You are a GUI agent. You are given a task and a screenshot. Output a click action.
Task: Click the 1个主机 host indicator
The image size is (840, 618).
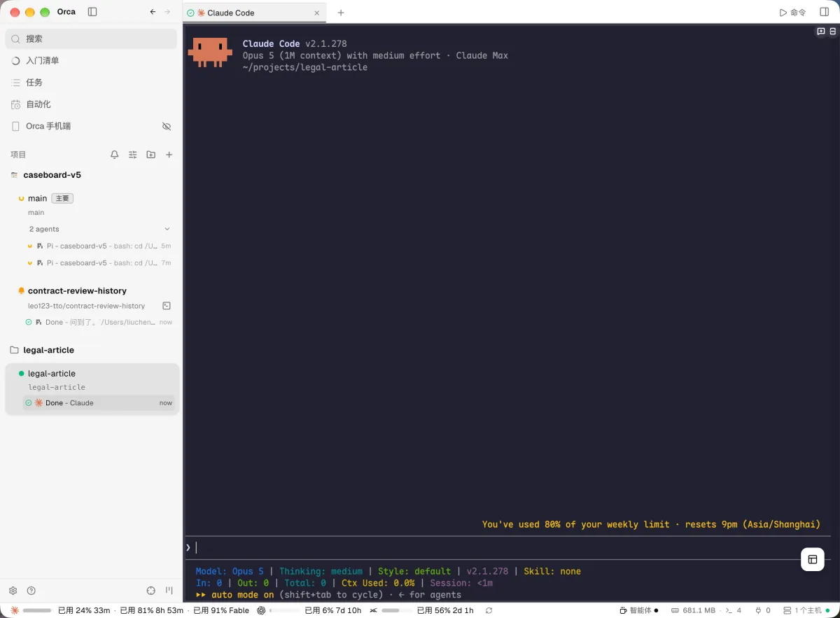click(x=808, y=610)
